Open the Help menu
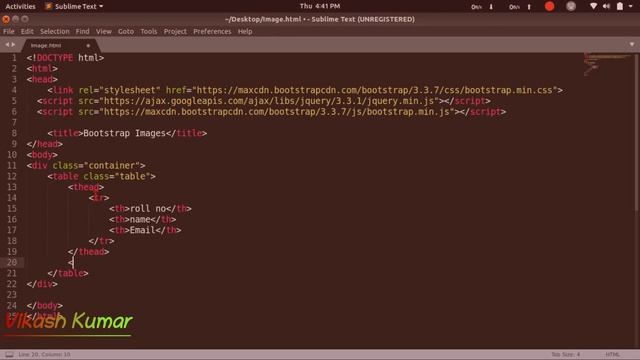Image resolution: width=640 pixels, height=360 pixels. point(245,31)
